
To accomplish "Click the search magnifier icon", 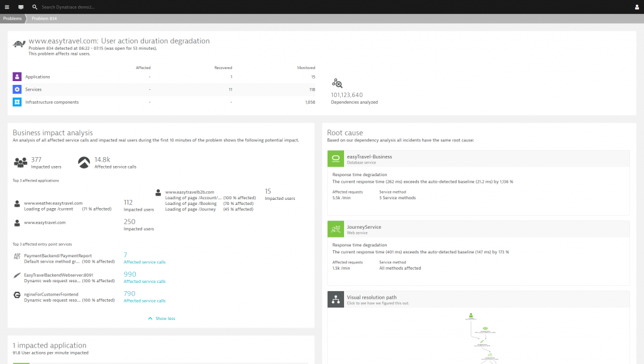I will [x=35, y=7].
